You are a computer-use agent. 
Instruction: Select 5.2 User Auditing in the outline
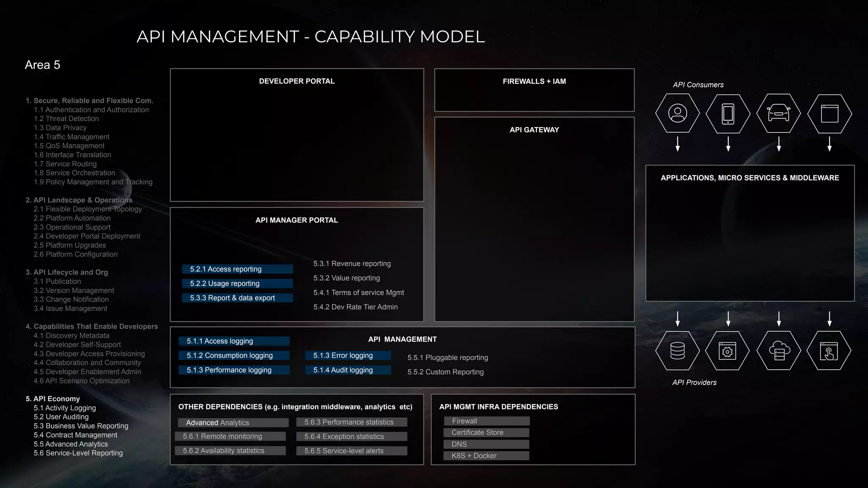[x=61, y=417]
